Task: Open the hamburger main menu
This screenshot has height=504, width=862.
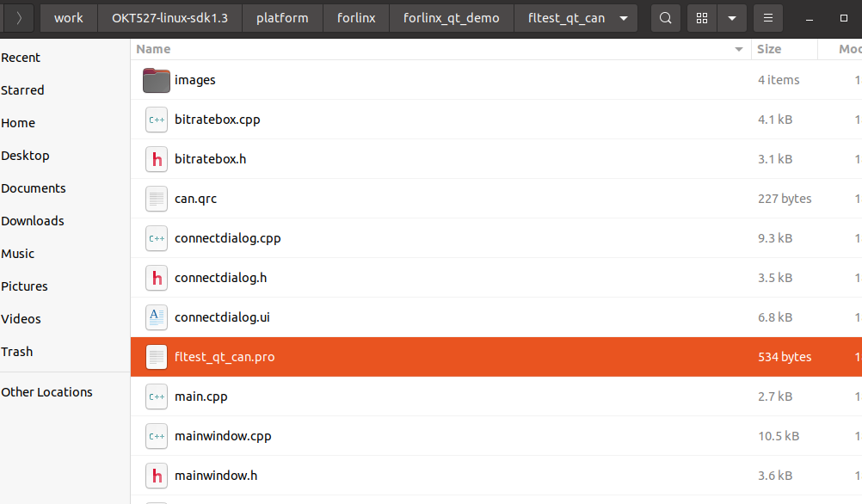Action: [768, 18]
